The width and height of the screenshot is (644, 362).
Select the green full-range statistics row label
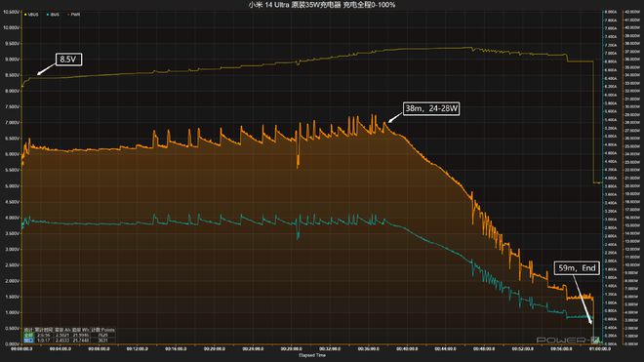(28, 336)
